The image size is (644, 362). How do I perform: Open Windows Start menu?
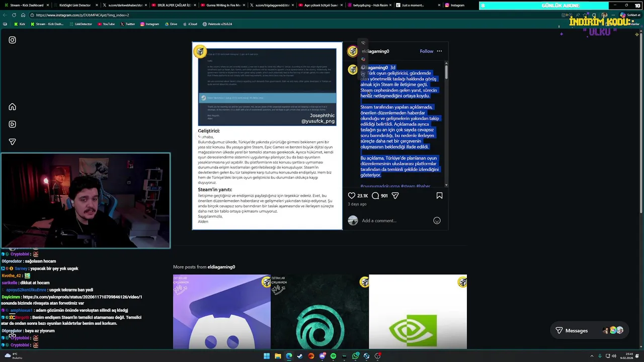coord(267,356)
